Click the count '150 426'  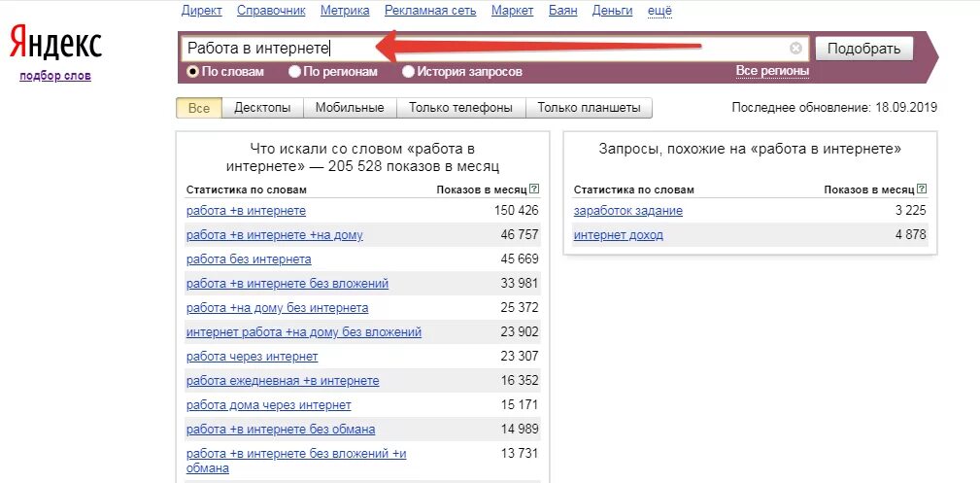pyautogui.click(x=517, y=211)
